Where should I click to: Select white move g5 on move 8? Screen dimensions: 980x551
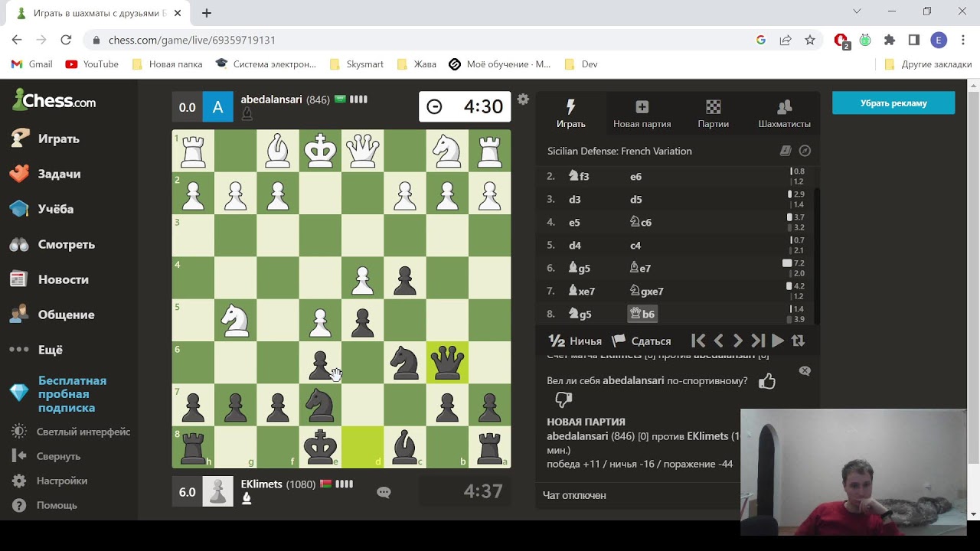coord(579,314)
